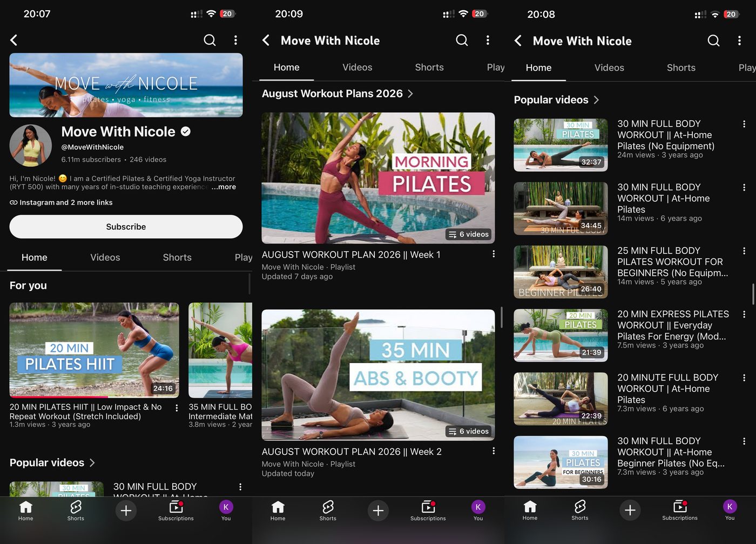Click watch progress bar under PILATES HIIT thumbnail

point(94,397)
